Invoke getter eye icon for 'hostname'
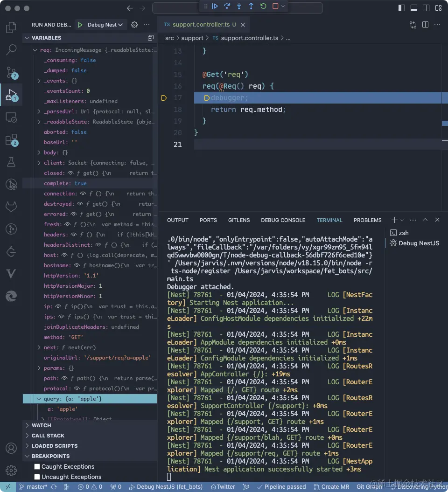Screen dimensions: 448x492 click(x=77, y=265)
